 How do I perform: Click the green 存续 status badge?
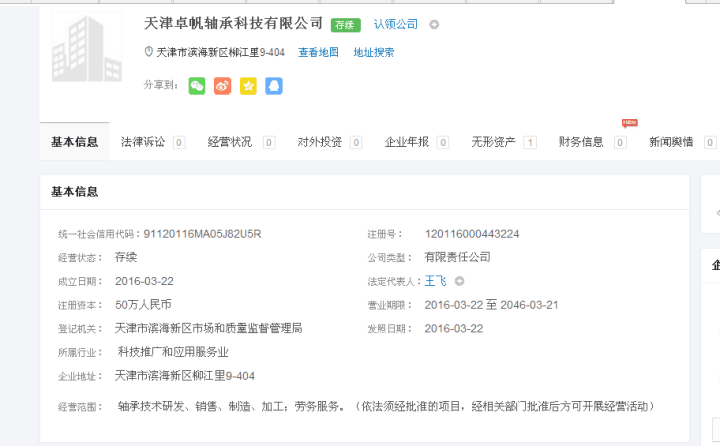point(346,24)
